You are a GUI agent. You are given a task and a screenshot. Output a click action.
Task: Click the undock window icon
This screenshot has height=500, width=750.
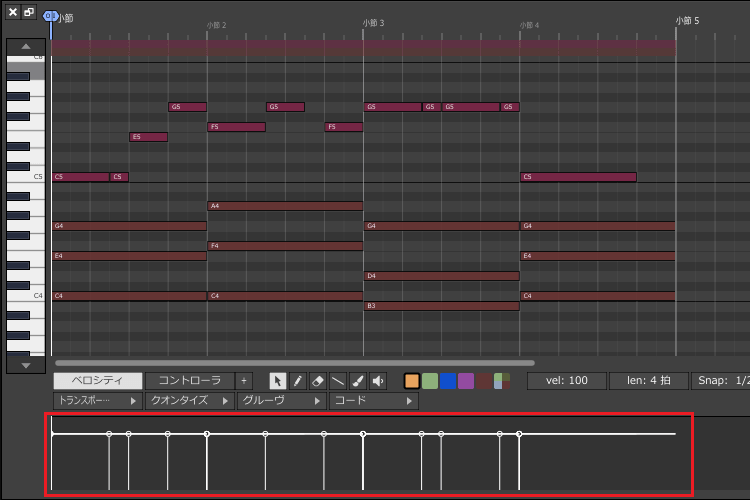(x=30, y=12)
